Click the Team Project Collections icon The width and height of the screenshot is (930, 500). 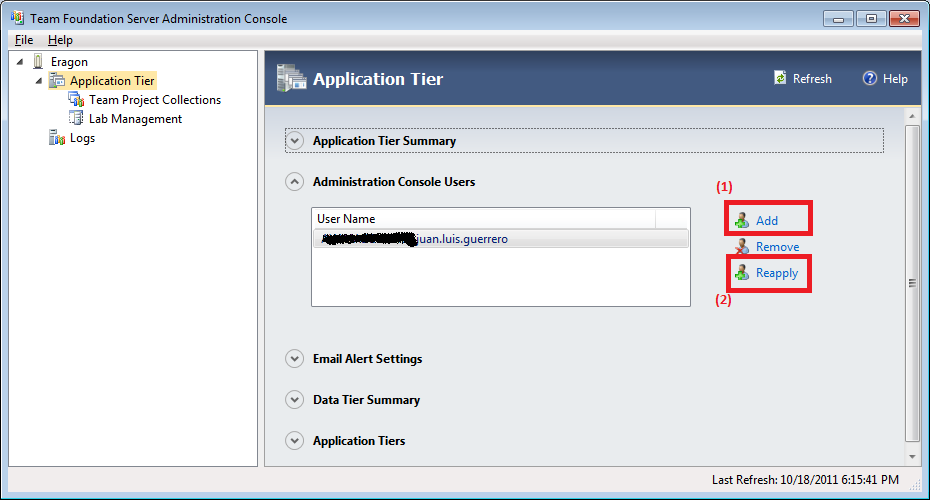[x=76, y=100]
